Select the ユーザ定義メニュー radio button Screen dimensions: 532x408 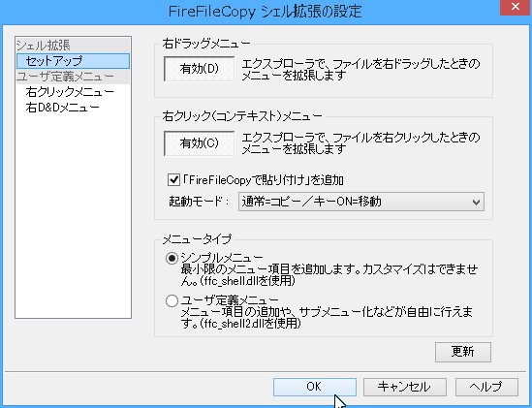(x=172, y=300)
